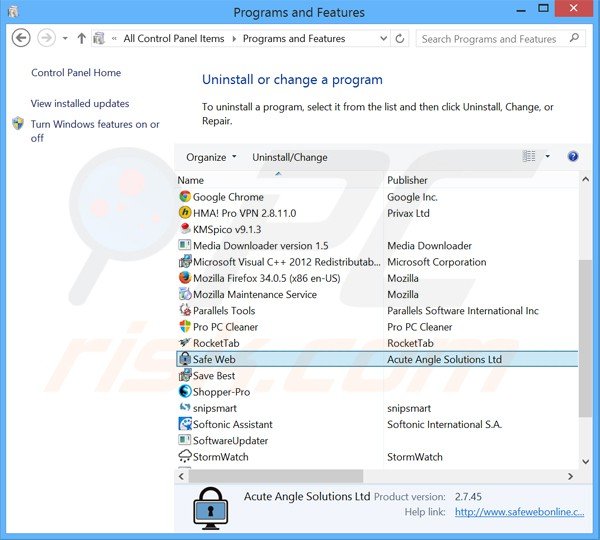Click the Mozilla Firefox 34.0.5 icon
Image resolution: width=600 pixels, height=540 pixels.
tap(185, 277)
